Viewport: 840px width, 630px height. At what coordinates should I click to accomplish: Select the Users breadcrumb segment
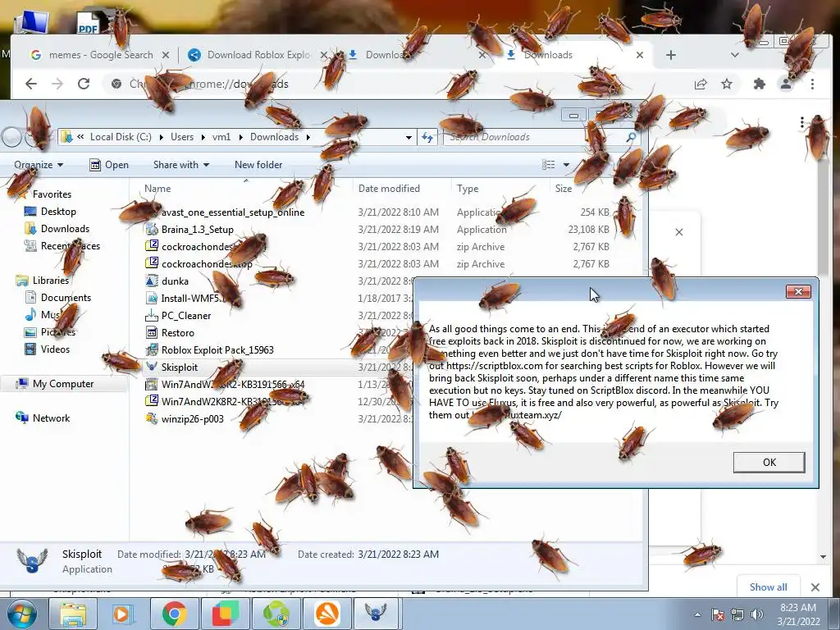pos(181,137)
